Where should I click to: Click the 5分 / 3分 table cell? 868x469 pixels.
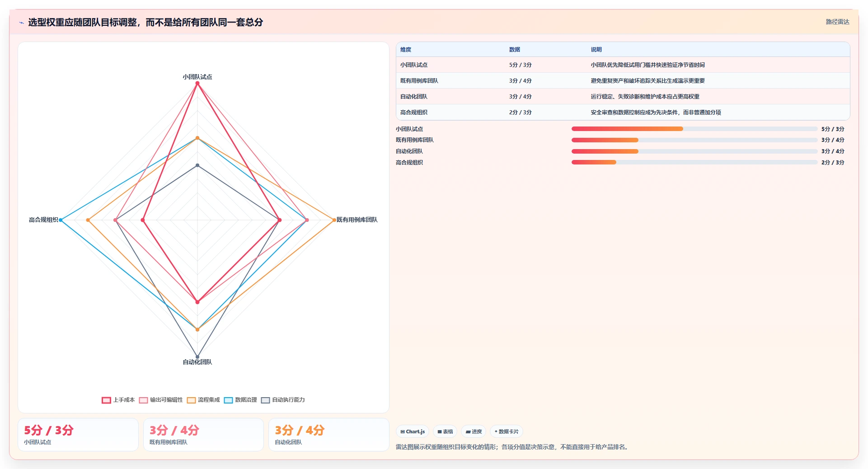point(521,65)
